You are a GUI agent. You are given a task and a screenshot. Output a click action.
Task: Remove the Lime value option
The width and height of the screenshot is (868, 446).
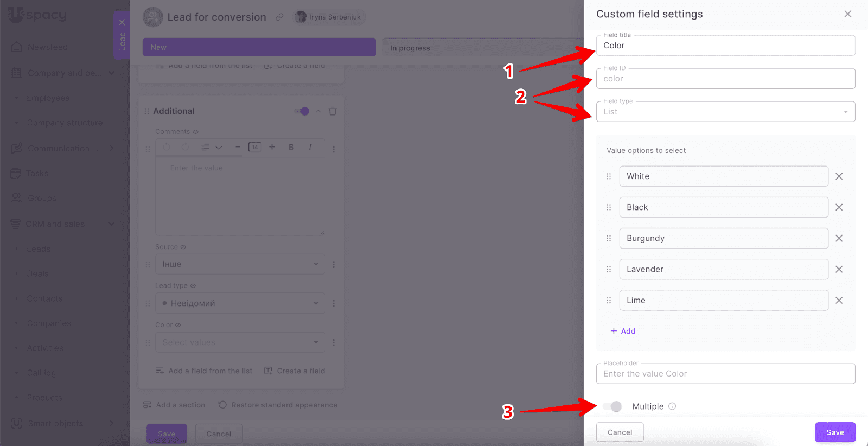(x=839, y=301)
